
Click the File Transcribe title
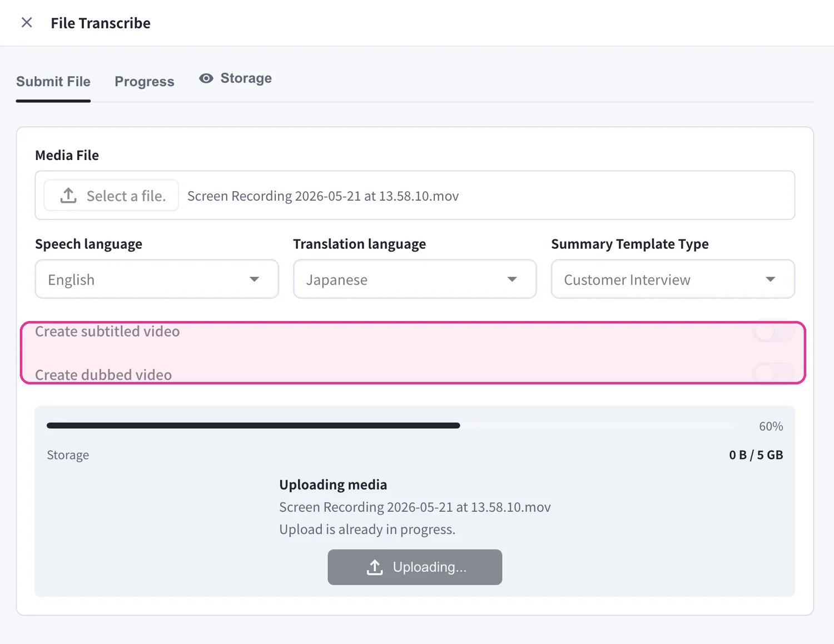[x=101, y=23]
